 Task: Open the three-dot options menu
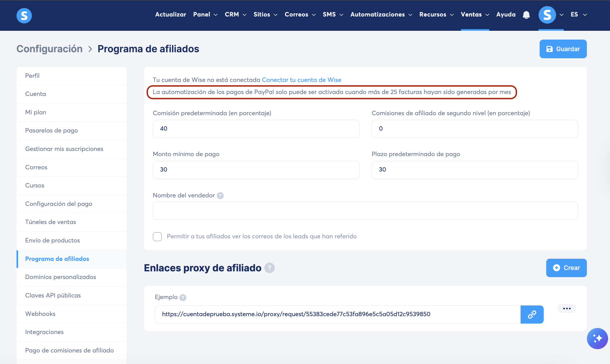pos(567,308)
